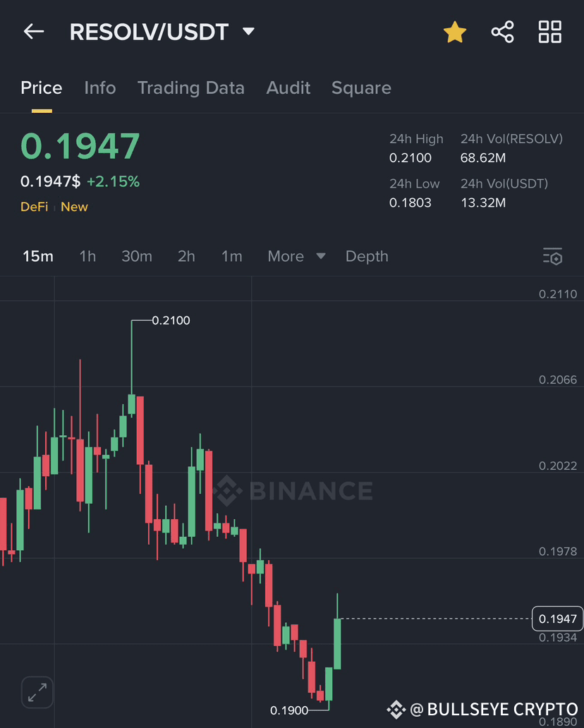This screenshot has height=728, width=584.
Task: Switch to the Info tab
Action: [100, 87]
